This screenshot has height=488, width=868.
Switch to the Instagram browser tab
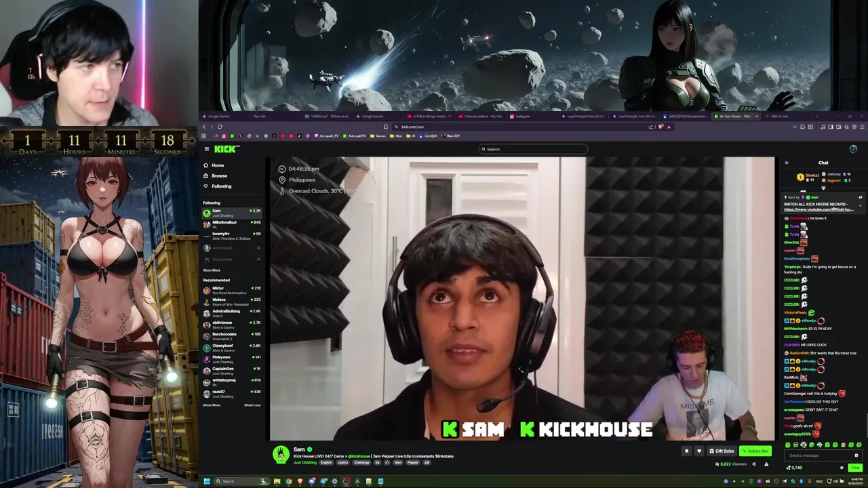533,116
